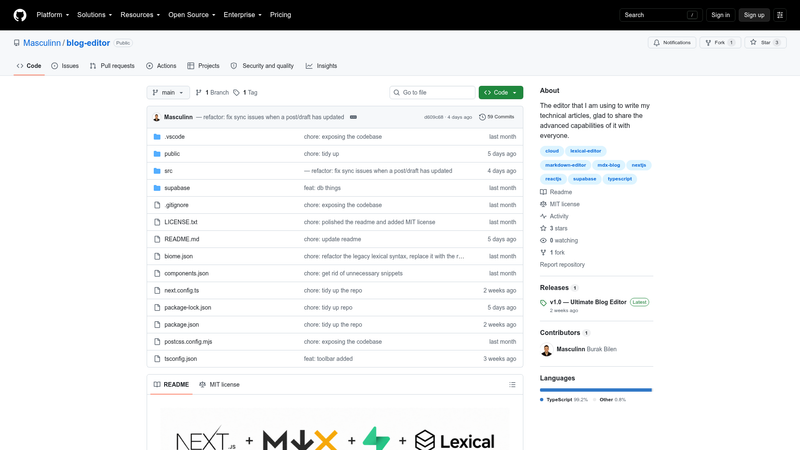Select the supabase topic tag
800x450 pixels.
coord(584,179)
